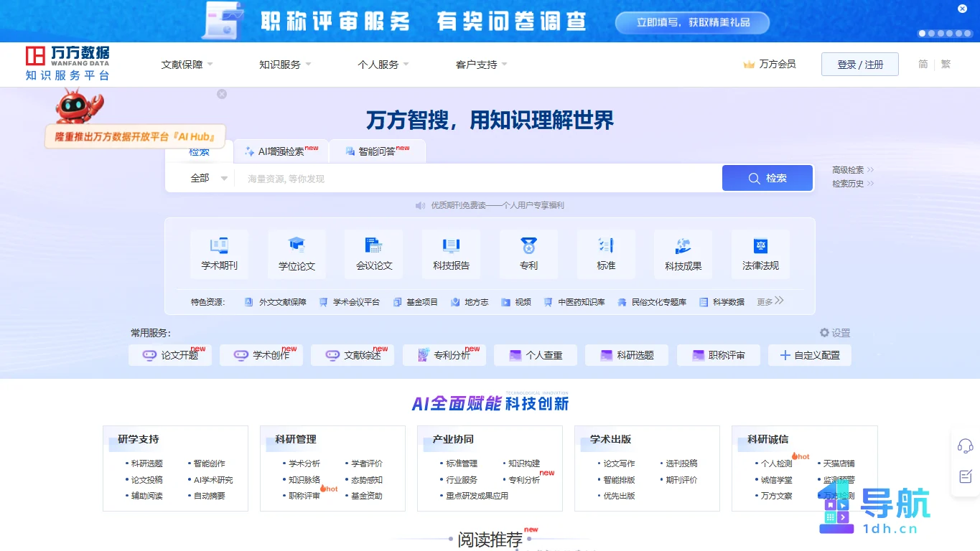Click the 视频 featured resource
The image size is (980, 551).
point(516,302)
